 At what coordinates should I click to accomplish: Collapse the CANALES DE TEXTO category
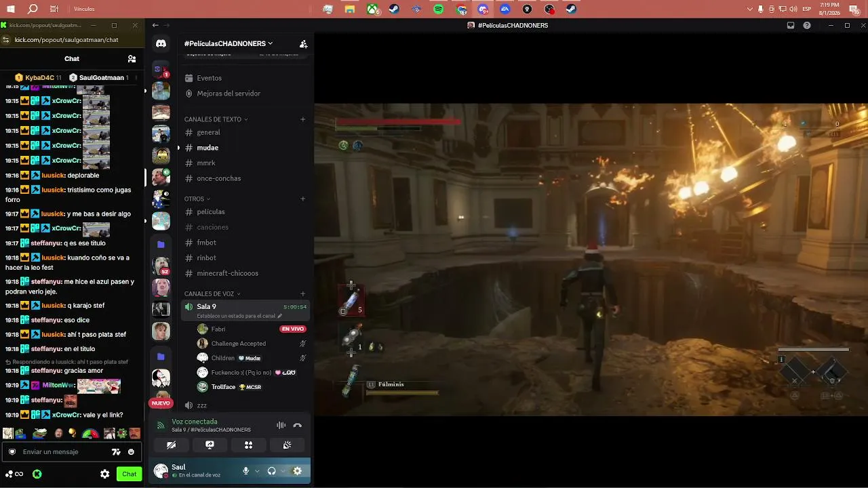tap(216, 119)
